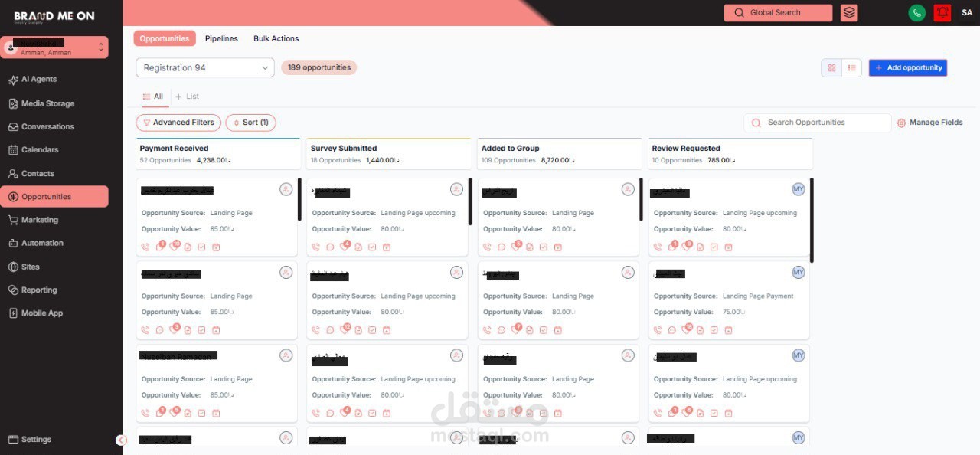Click the Add opportunity button
This screenshot has width=980, height=455.
click(x=908, y=68)
